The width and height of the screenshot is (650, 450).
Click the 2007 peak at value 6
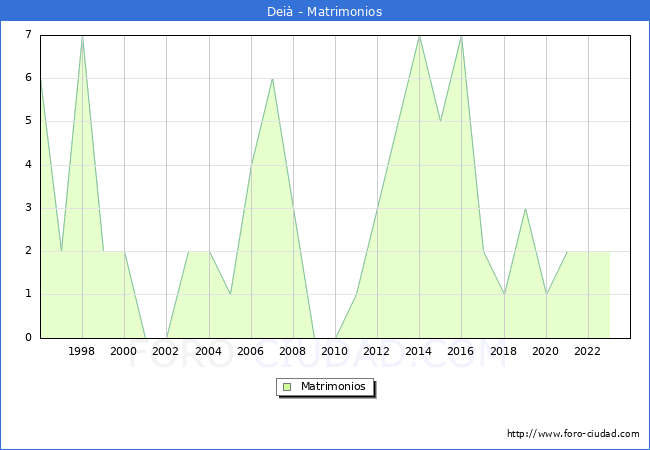(x=272, y=79)
